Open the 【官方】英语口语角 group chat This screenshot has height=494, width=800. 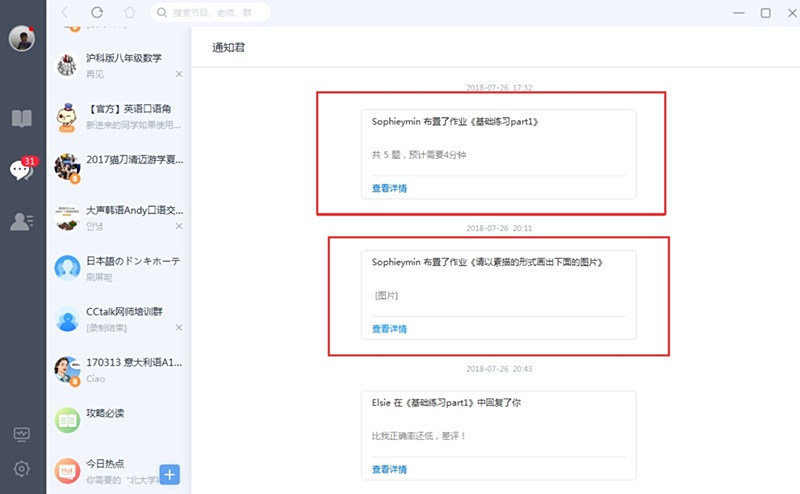pyautogui.click(x=119, y=116)
